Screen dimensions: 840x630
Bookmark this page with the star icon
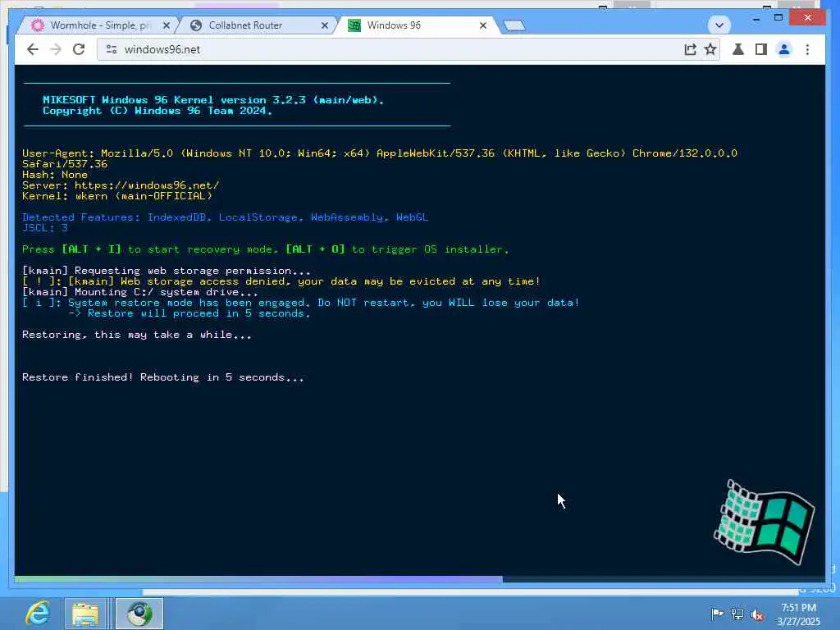(x=710, y=49)
